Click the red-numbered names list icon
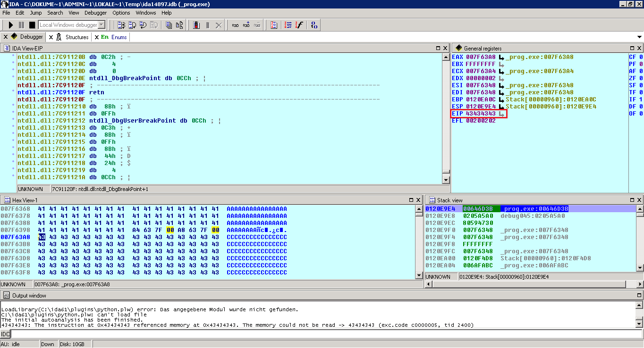The width and height of the screenshot is (644, 348). coord(288,25)
